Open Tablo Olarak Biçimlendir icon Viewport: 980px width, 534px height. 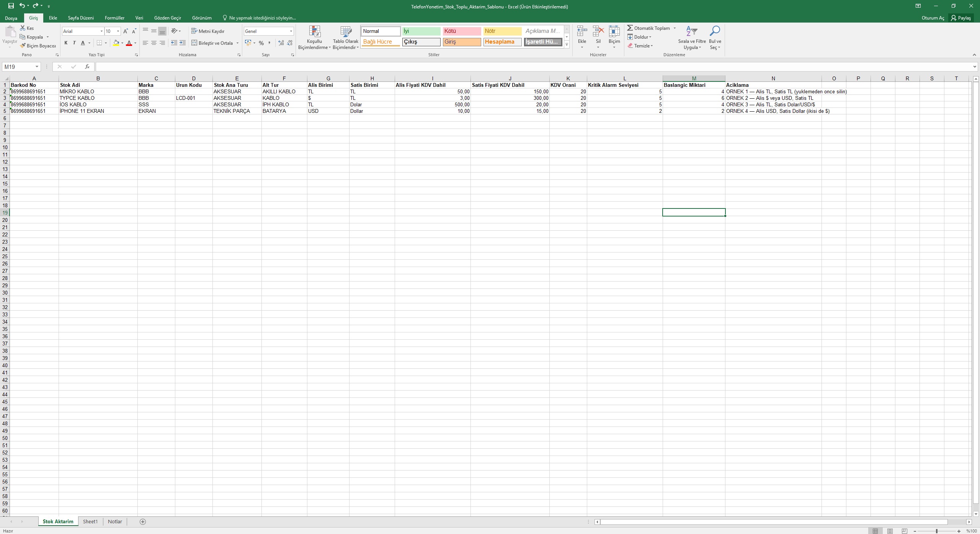pyautogui.click(x=346, y=38)
